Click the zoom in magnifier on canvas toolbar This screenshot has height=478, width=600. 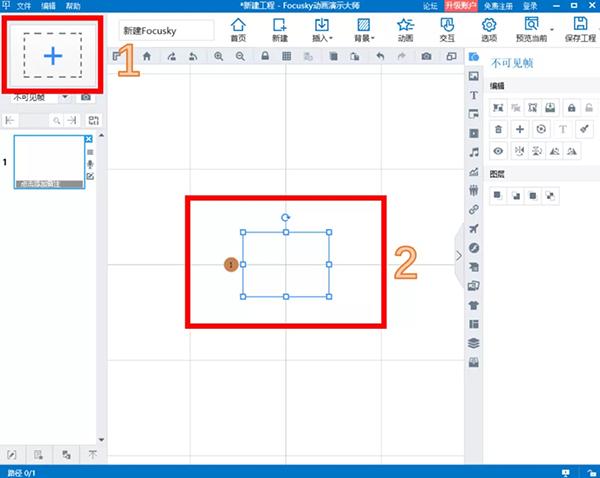tap(219, 58)
